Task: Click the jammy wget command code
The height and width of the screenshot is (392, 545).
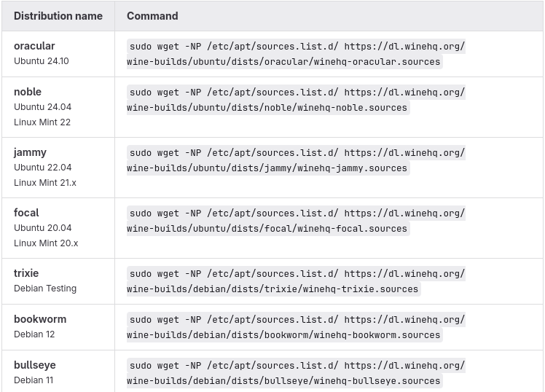Action: (x=296, y=160)
